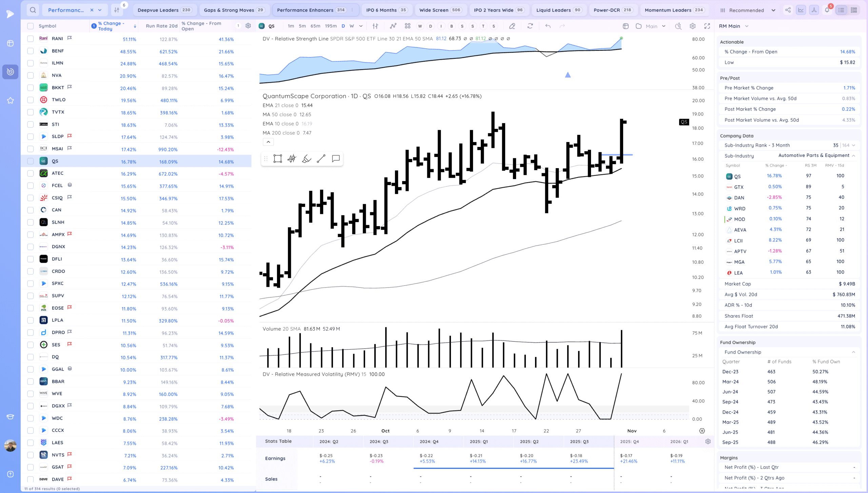Toggle the select-all Symbol header checkbox
The image size is (868, 493).
[31, 26]
